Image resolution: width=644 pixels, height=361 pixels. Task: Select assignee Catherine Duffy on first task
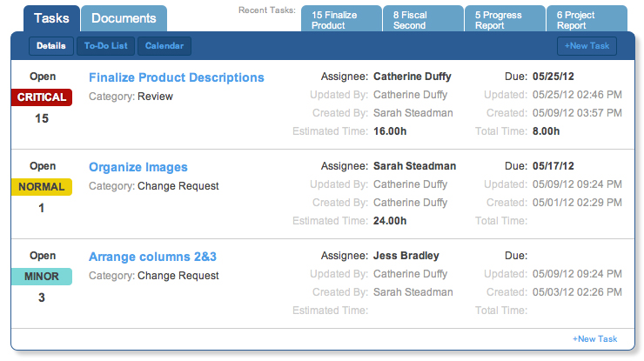412,77
